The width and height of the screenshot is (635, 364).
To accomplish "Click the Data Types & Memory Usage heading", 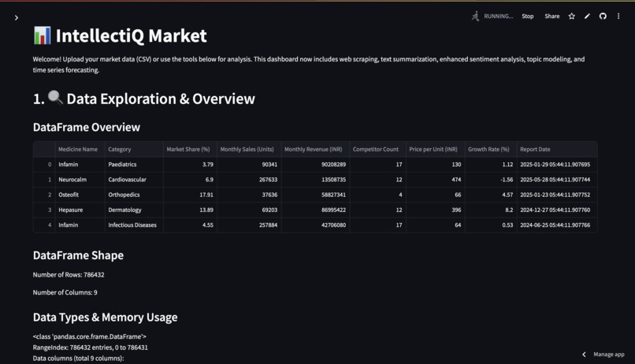I will (106, 317).
